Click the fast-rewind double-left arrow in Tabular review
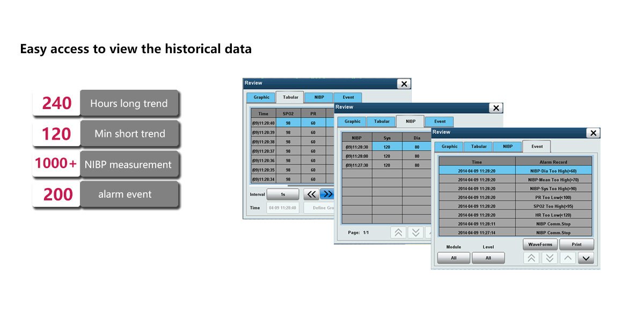This screenshot has height=310, width=644. coord(311,194)
